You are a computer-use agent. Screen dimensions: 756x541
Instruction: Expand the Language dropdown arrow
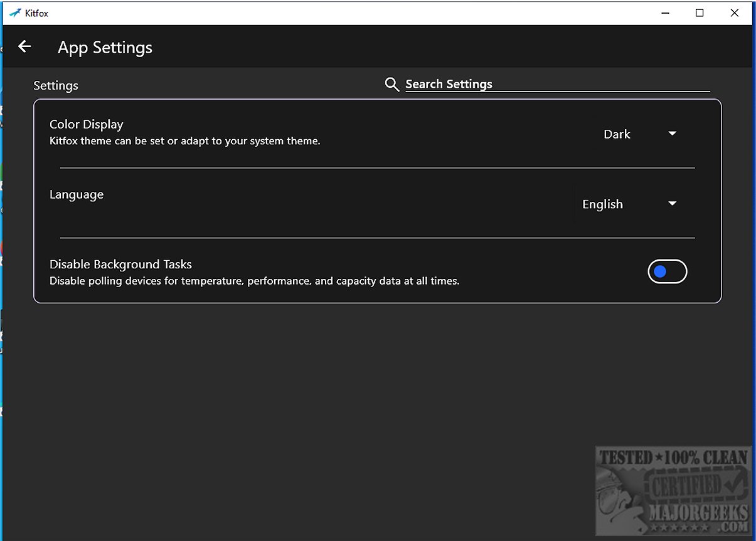pyautogui.click(x=672, y=204)
